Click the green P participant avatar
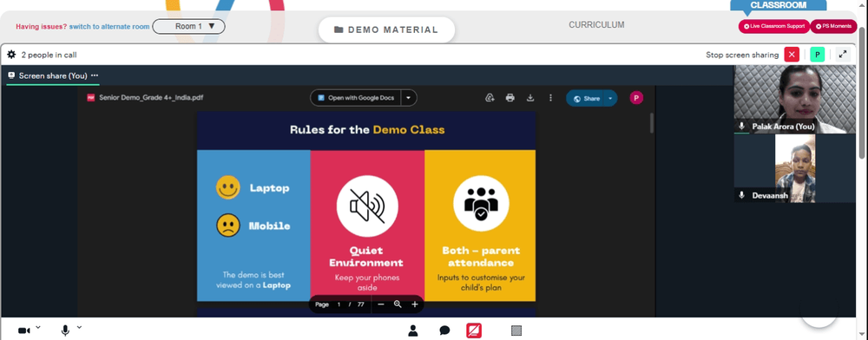Screen dimensions: 868x340 point(817,55)
